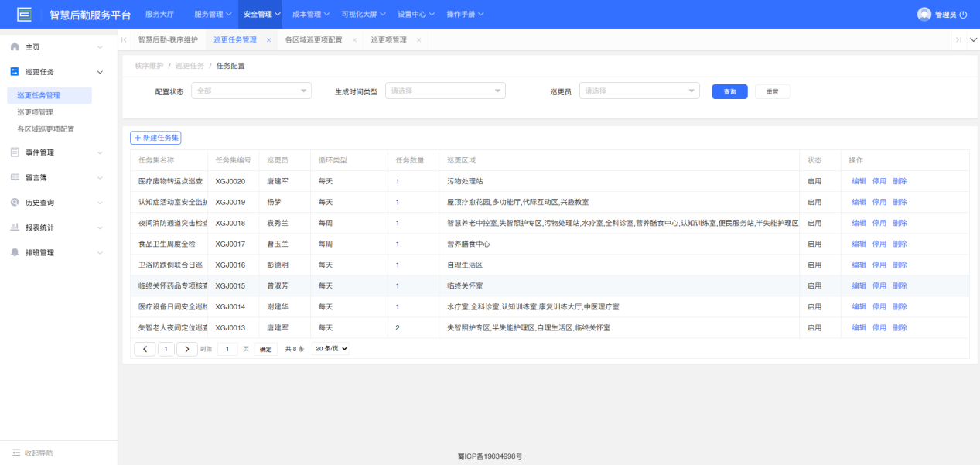The image size is (980, 465).
Task: Open the 生成时间类型 dropdown
Action: (x=446, y=91)
